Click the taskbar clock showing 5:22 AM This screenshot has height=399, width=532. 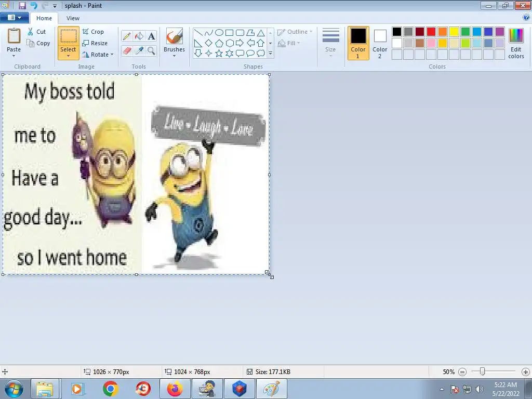pos(506,389)
